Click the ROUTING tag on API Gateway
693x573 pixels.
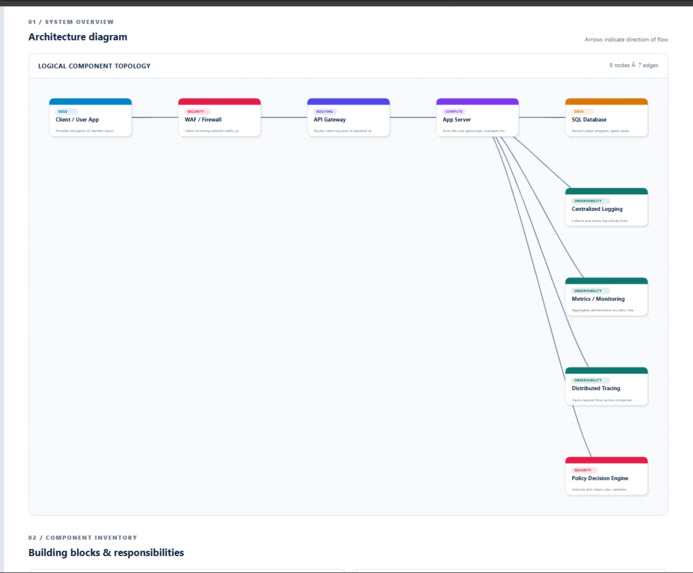coord(325,111)
